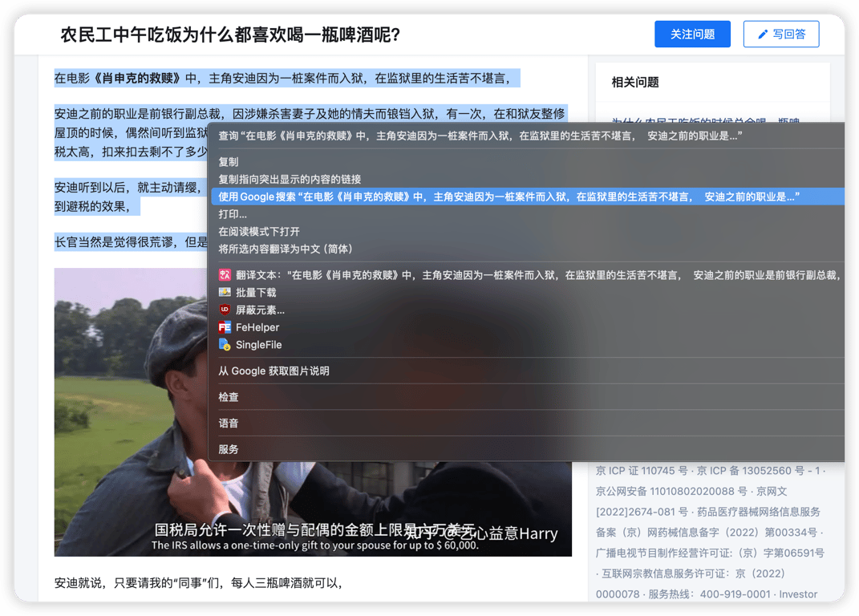This screenshot has height=616, width=859.
Task: Click the 广播电视节目制作经营许可证 footer link
Action: pos(710,553)
